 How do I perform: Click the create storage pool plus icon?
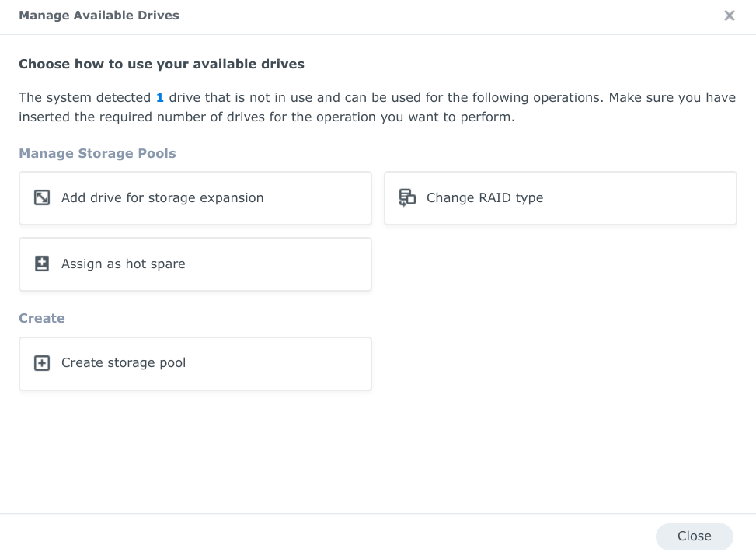[42, 363]
